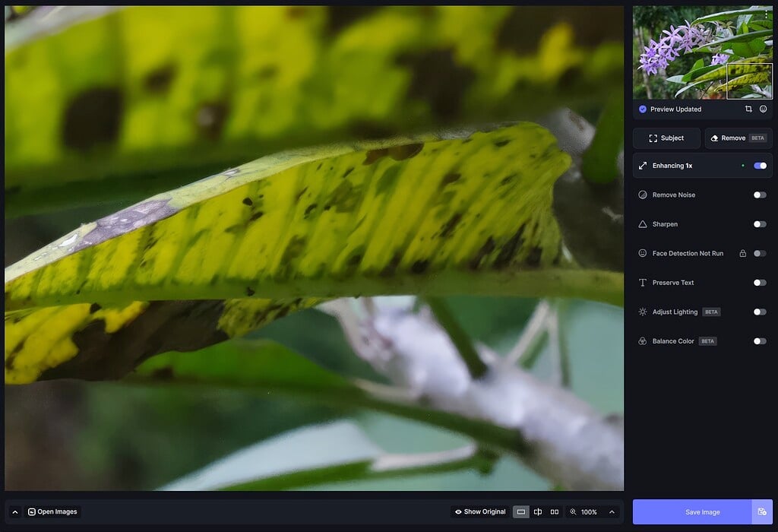Click the face recovery smiley icon near Preview Updated
Image resolution: width=778 pixels, height=532 pixels.
point(764,109)
